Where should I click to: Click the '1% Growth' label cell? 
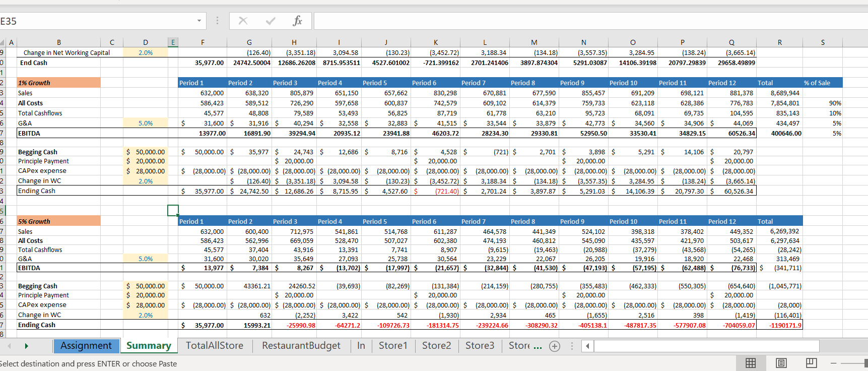click(x=59, y=83)
